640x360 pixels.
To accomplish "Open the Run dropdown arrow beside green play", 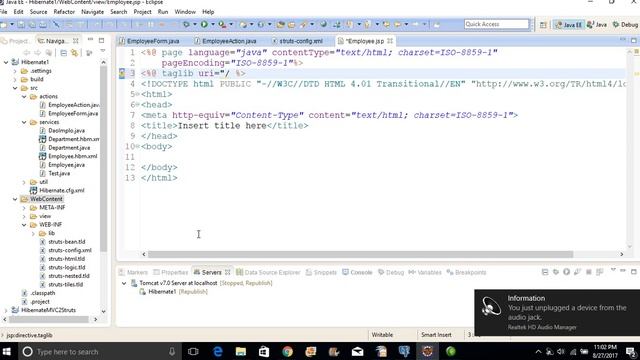I will point(213,24).
